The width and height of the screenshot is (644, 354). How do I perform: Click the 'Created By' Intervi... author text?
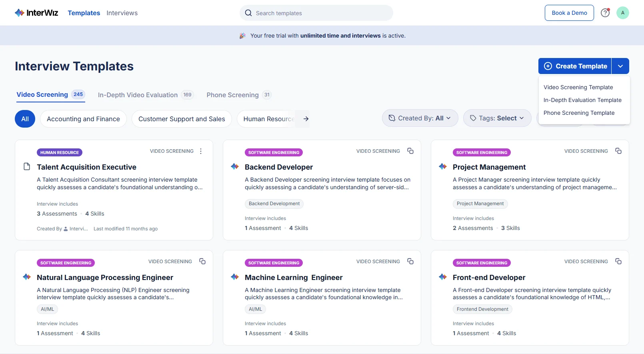[x=62, y=229]
